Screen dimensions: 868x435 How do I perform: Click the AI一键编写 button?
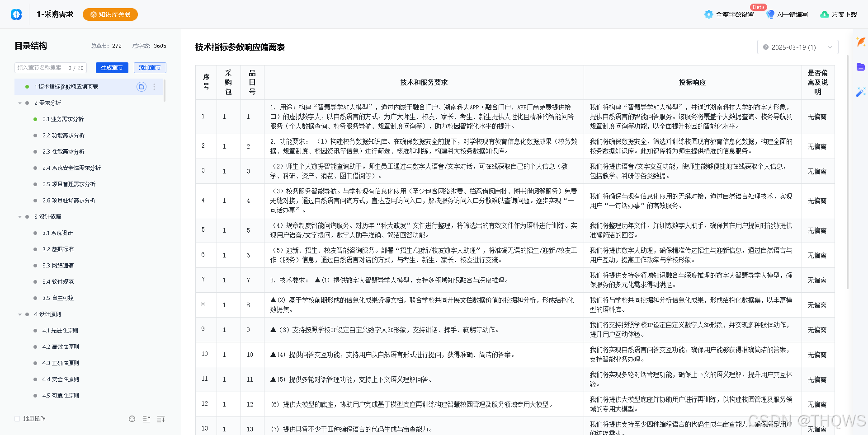point(787,14)
